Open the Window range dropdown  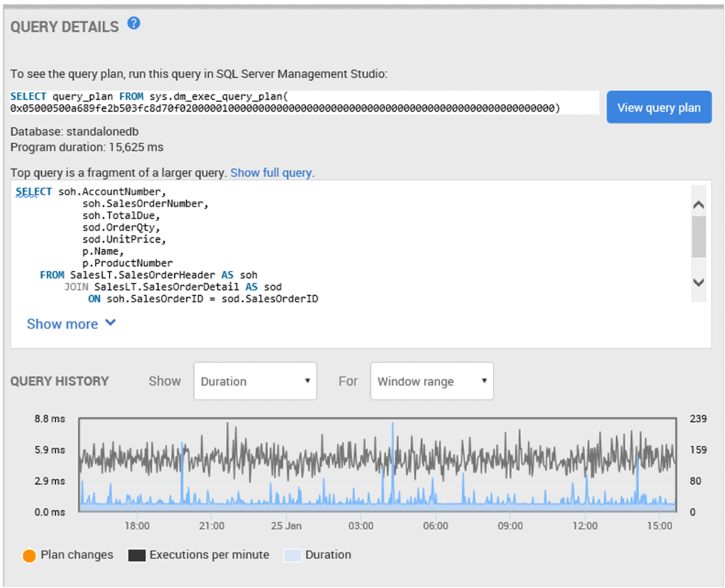click(431, 381)
